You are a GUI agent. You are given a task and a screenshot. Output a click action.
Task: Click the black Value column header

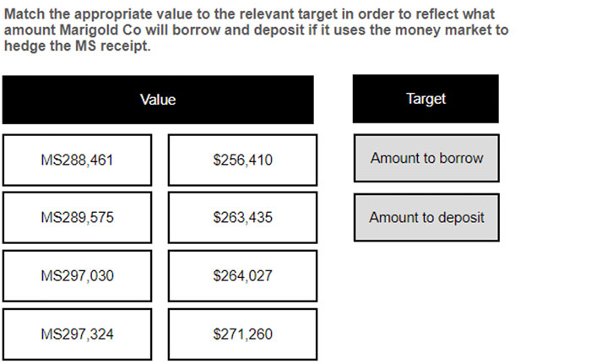(x=158, y=100)
